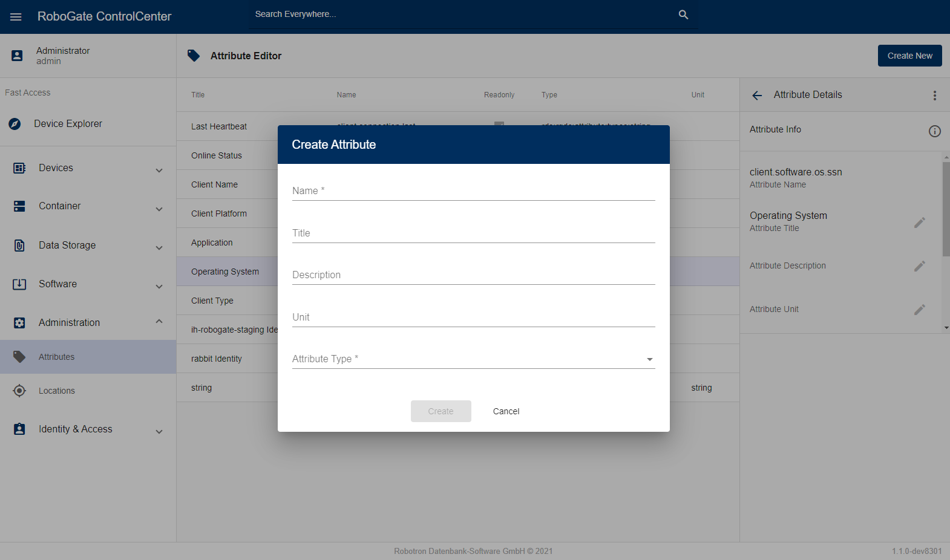
Task: Click the Name column header
Action: click(x=346, y=95)
